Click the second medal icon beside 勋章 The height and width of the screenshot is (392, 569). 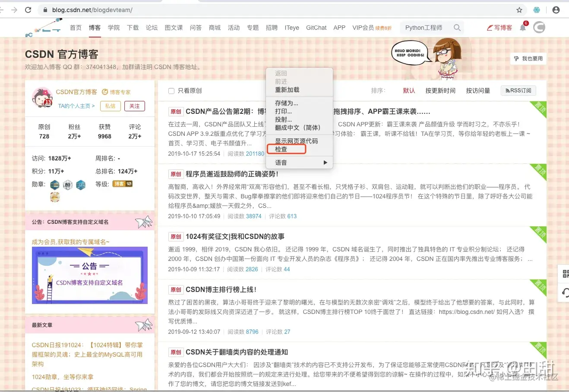68,185
